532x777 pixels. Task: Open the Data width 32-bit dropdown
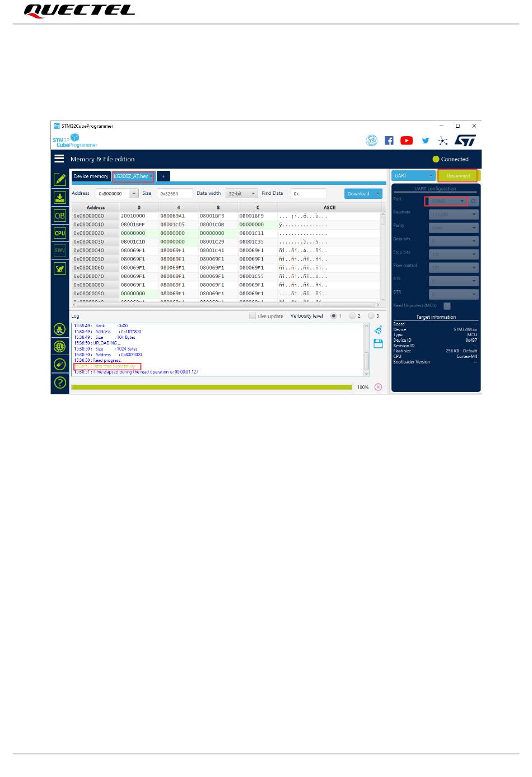click(x=241, y=193)
